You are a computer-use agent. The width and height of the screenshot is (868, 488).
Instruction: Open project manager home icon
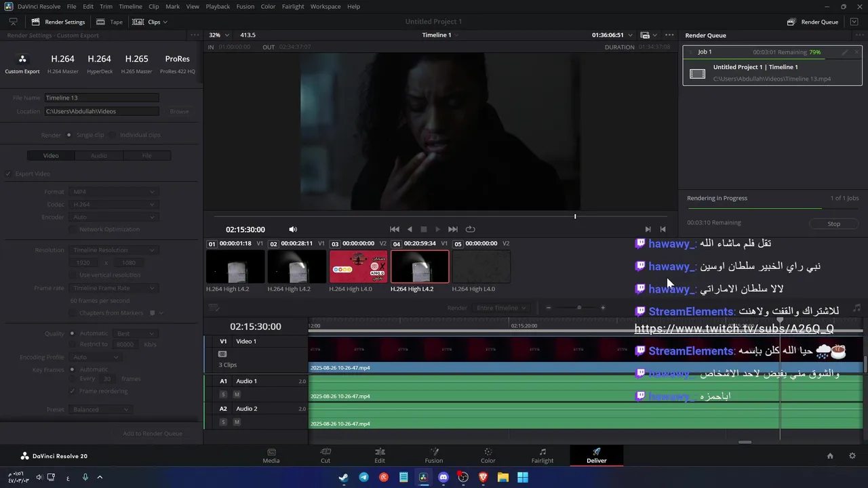pyautogui.click(x=830, y=456)
